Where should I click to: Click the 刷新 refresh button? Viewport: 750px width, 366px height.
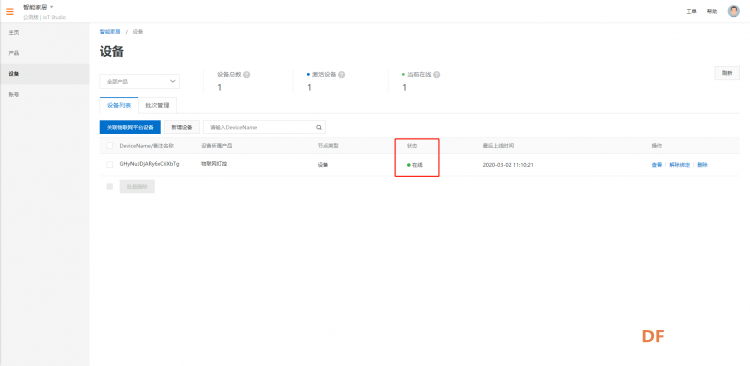(727, 73)
